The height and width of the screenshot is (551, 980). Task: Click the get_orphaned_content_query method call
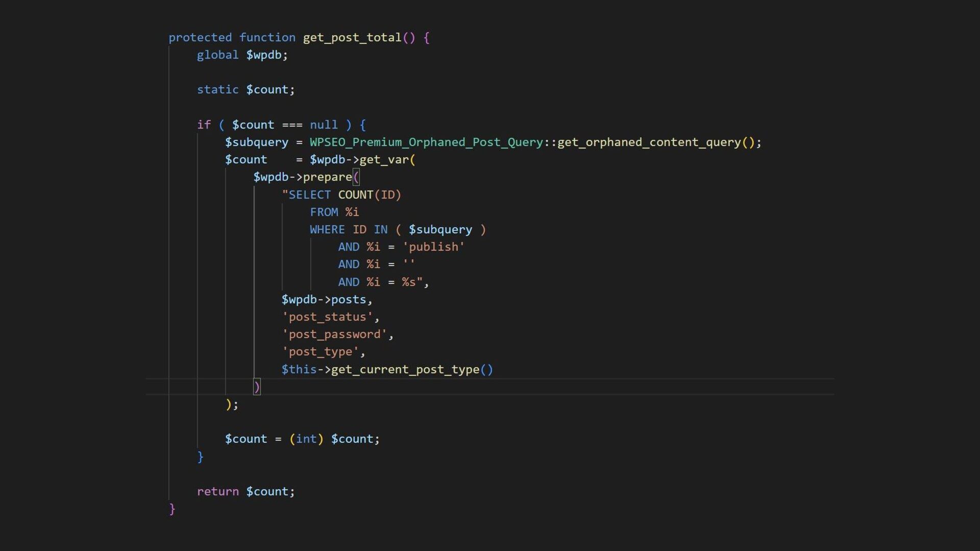(x=649, y=142)
